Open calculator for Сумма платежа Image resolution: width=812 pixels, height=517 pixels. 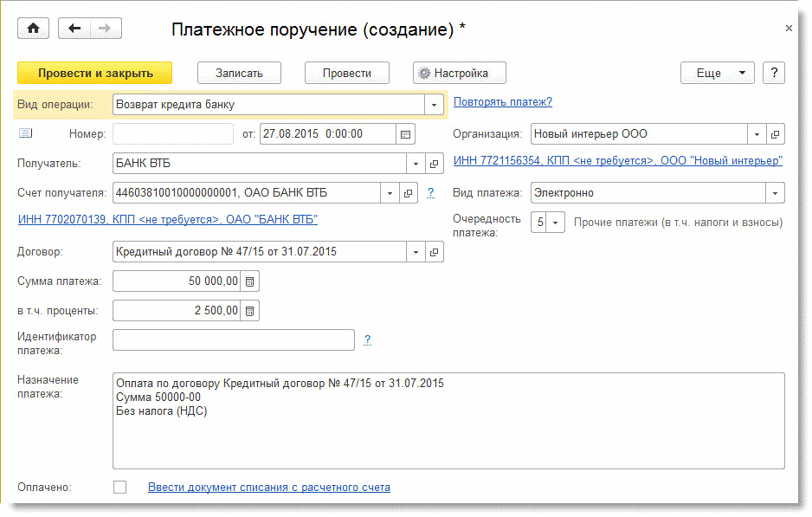[x=249, y=281]
